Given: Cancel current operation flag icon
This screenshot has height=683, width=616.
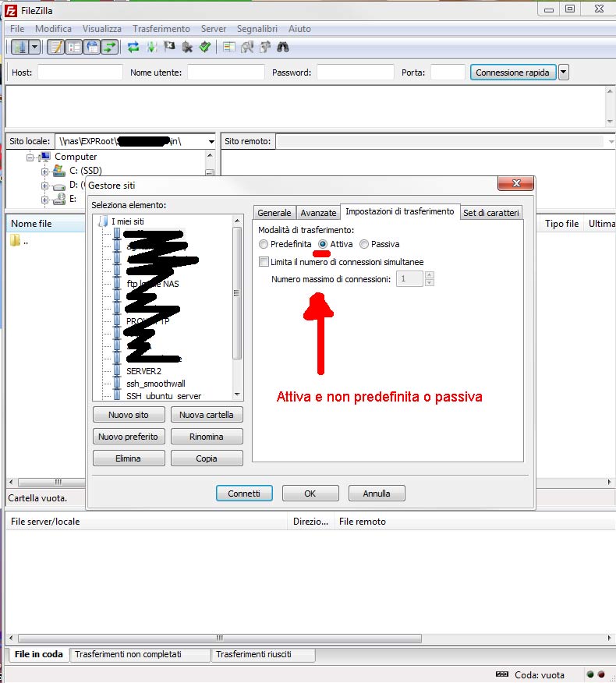Looking at the screenshot, I should pos(169,47).
